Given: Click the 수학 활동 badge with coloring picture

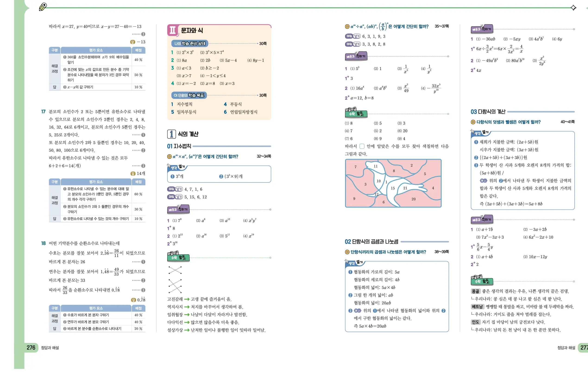Looking at the screenshot, I should (356, 113).
